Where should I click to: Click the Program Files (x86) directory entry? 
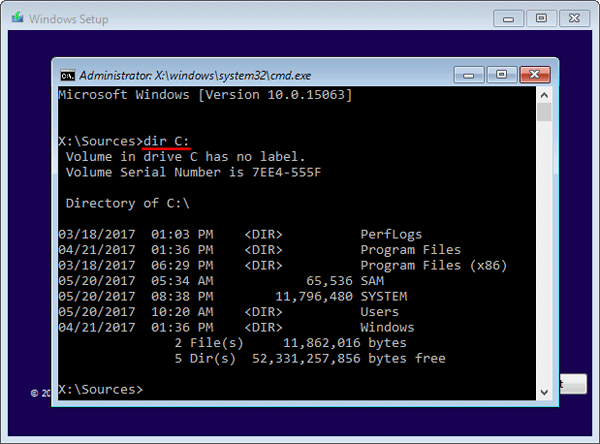tap(434, 265)
